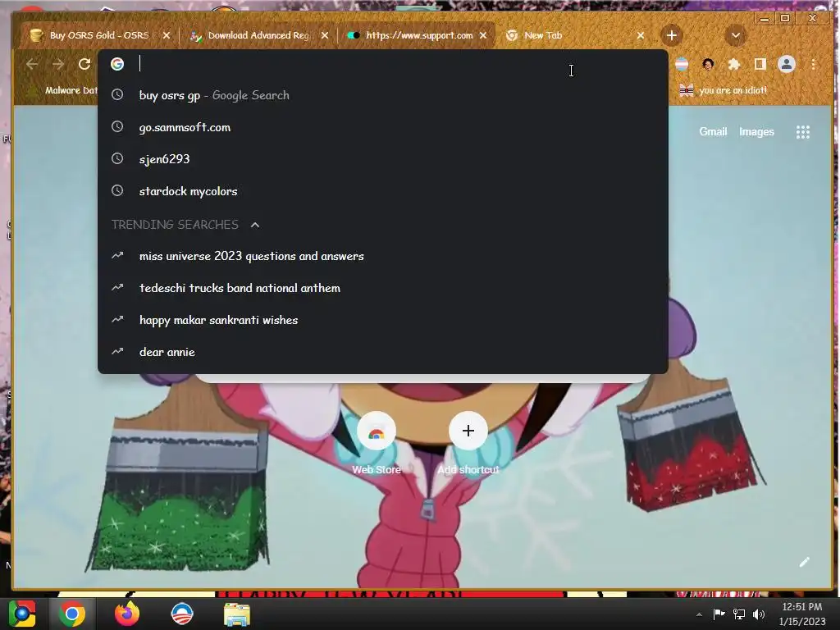
Task: Click the face avatar extension icon
Action: 708,64
